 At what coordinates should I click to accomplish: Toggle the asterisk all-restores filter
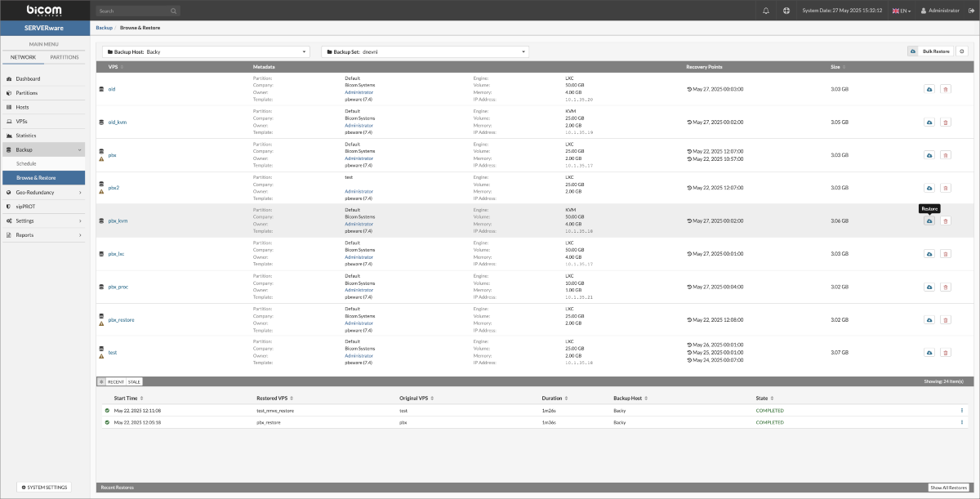pos(101,381)
